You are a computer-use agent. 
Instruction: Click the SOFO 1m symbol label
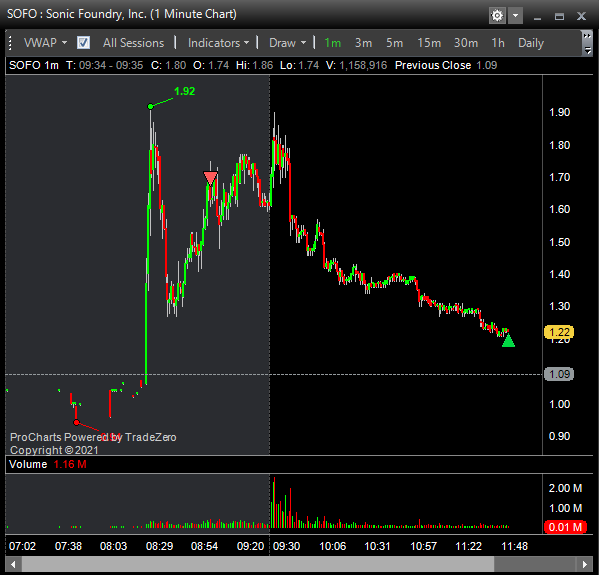[34, 65]
